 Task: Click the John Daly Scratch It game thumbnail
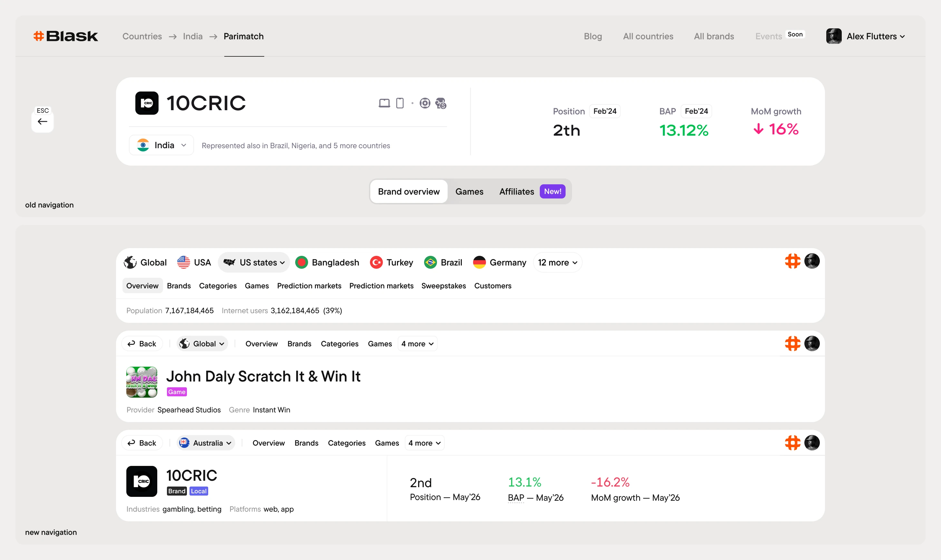point(141,382)
